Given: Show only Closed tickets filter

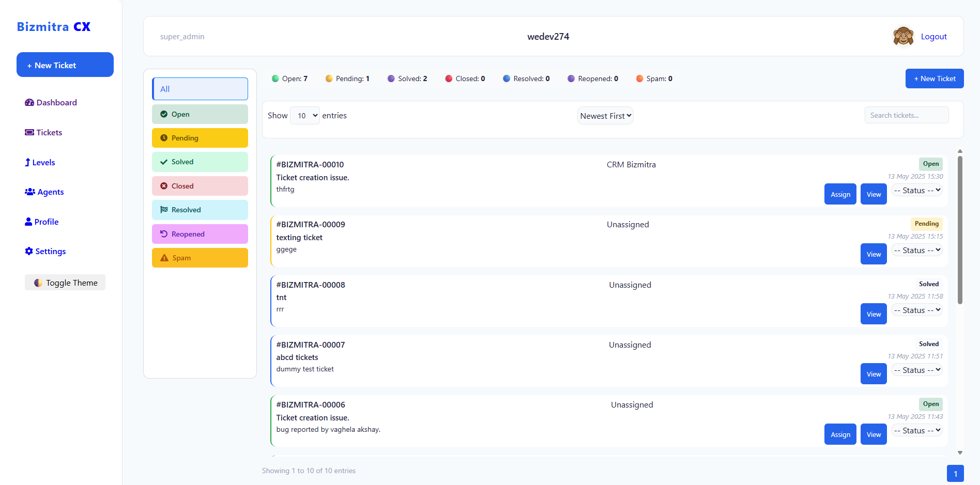Looking at the screenshot, I should (200, 186).
